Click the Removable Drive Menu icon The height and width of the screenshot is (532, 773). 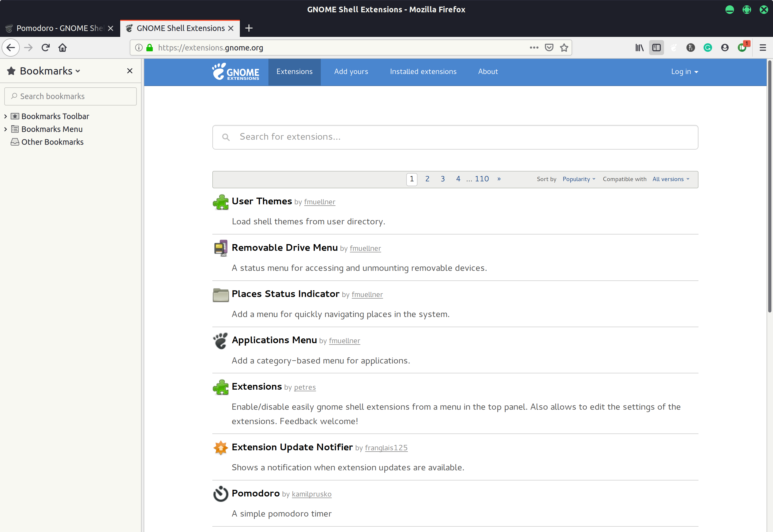[x=221, y=248]
